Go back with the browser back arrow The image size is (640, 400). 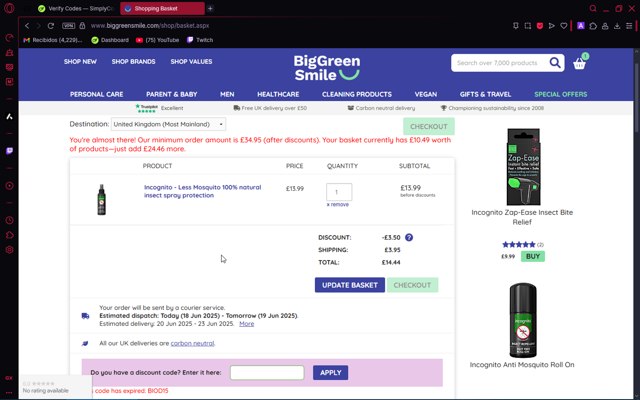coord(27,26)
